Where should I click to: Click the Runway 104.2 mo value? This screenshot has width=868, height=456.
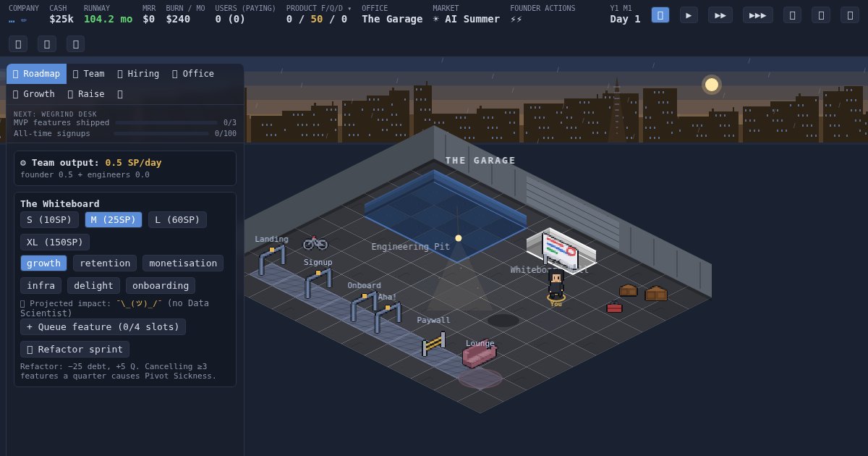(108, 19)
